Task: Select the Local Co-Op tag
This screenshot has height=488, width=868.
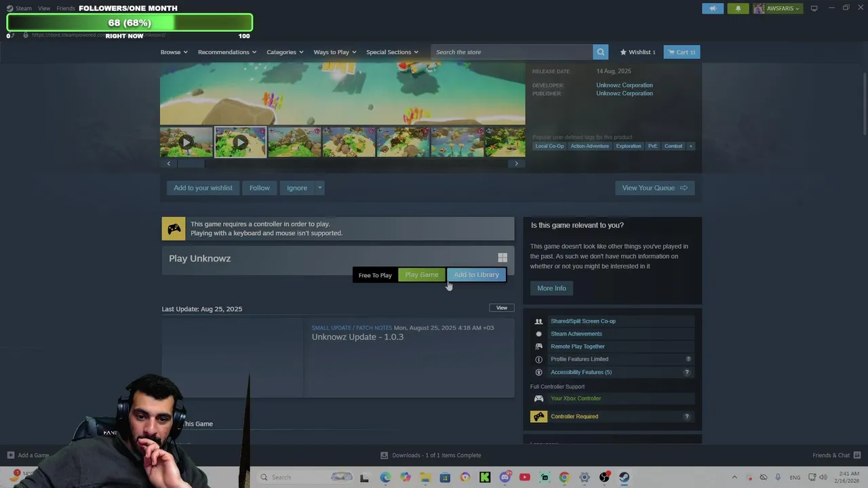Action: coord(549,146)
